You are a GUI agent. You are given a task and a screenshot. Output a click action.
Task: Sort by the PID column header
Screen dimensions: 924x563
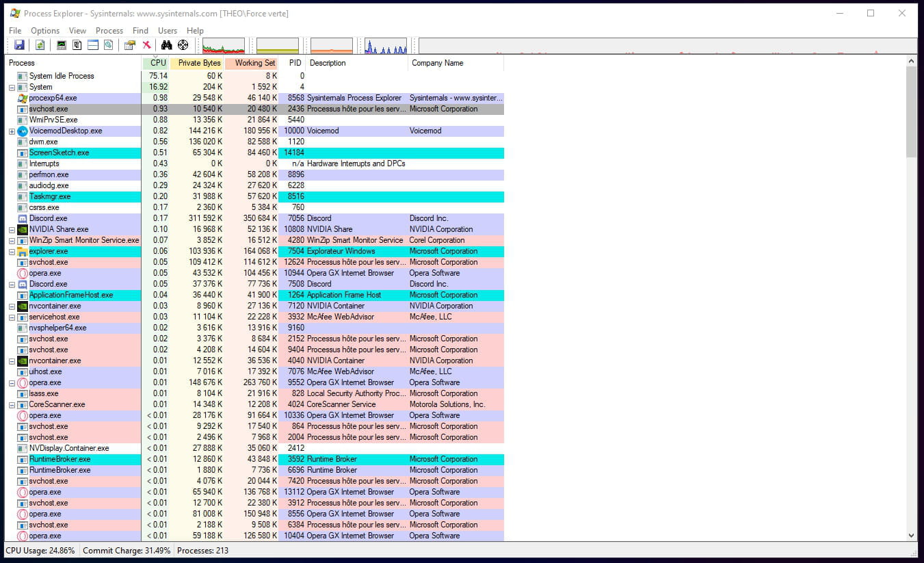(293, 63)
